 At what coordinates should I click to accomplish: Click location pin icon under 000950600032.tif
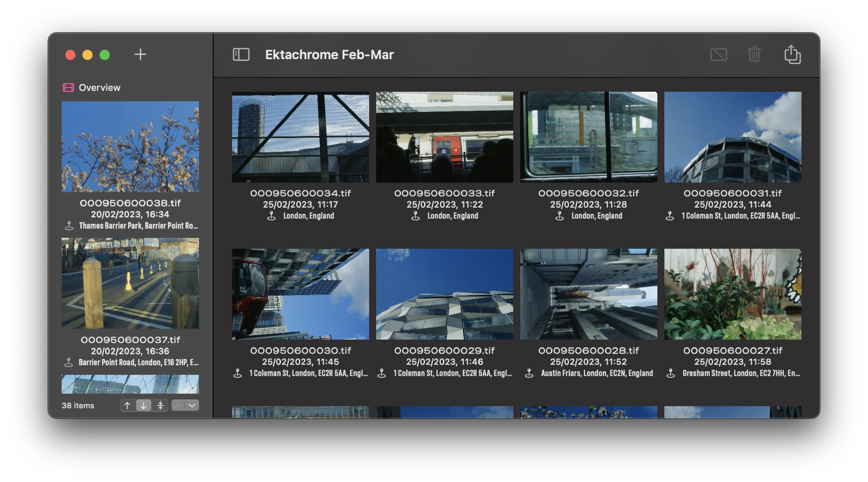coord(560,216)
